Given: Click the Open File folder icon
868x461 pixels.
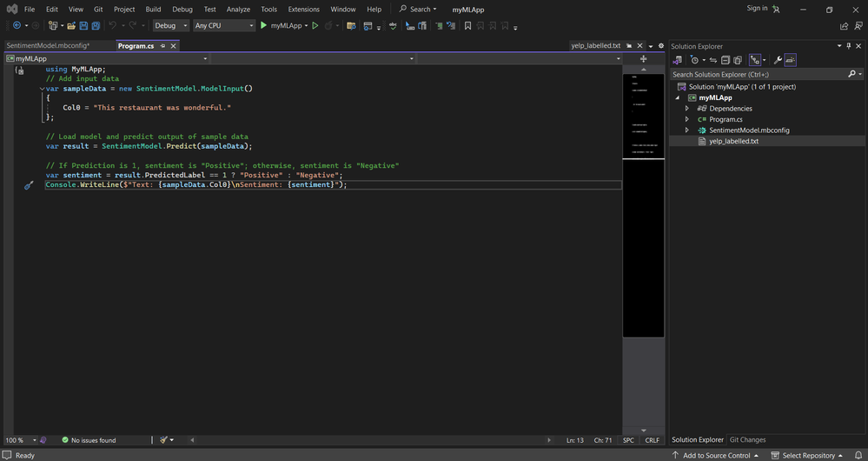Looking at the screenshot, I should (x=72, y=25).
